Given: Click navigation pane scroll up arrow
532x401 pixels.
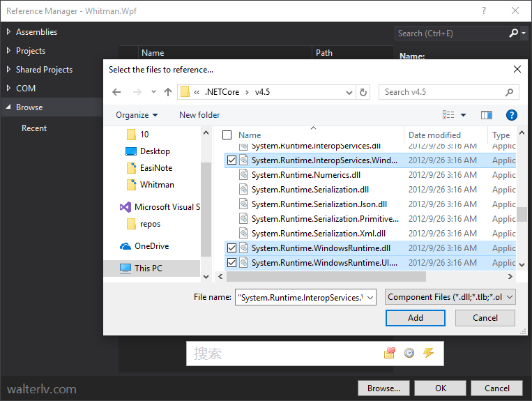Looking at the screenshot, I should 206,133.
